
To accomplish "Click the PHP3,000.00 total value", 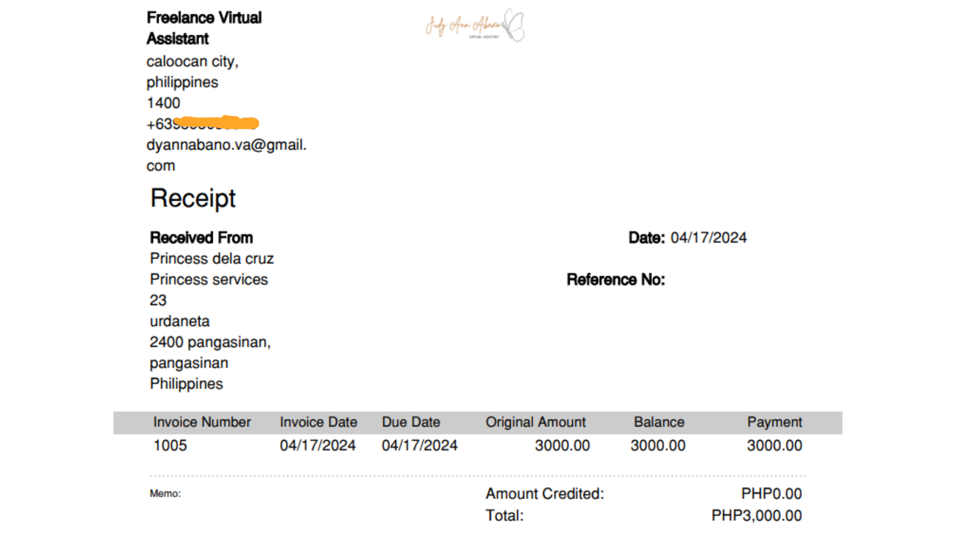I will (756, 516).
